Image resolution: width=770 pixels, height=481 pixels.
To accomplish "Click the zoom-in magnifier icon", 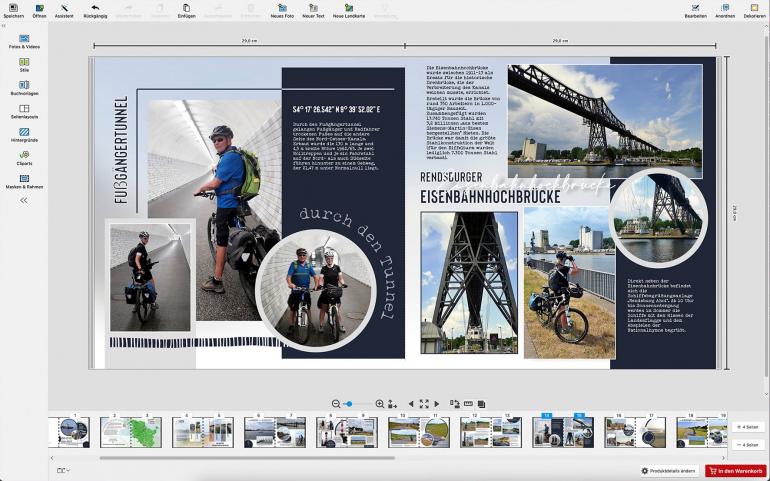I will (x=379, y=404).
